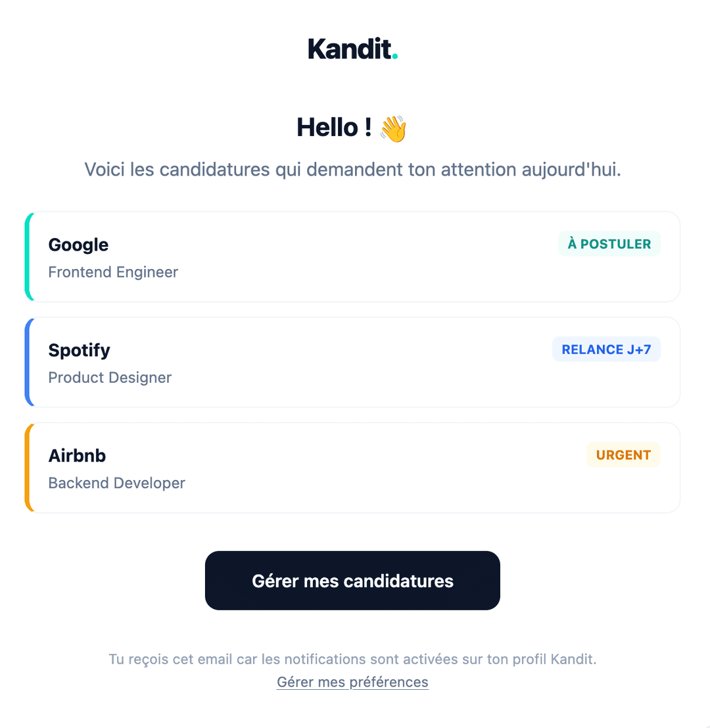The width and height of the screenshot is (710, 728).
Task: Open the Spotify Product Designer application card
Action: click(x=352, y=362)
